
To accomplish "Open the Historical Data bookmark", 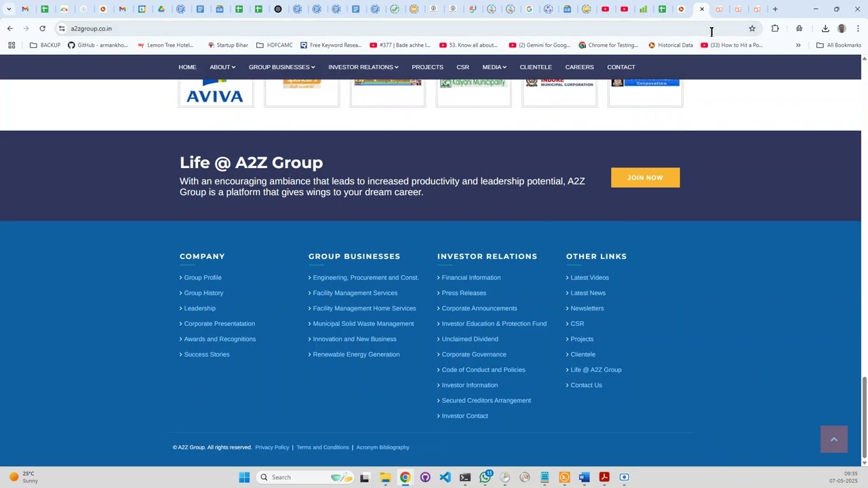I will click(x=670, y=45).
